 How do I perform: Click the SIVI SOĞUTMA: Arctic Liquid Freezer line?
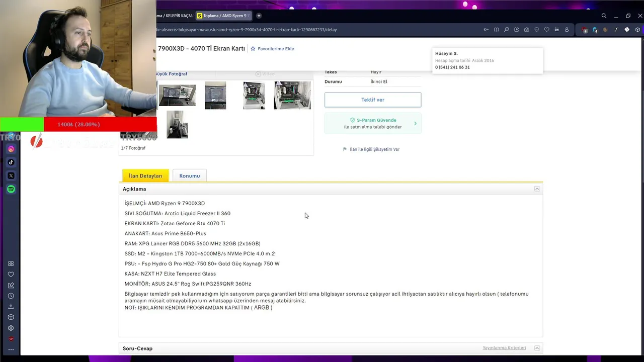(177, 214)
